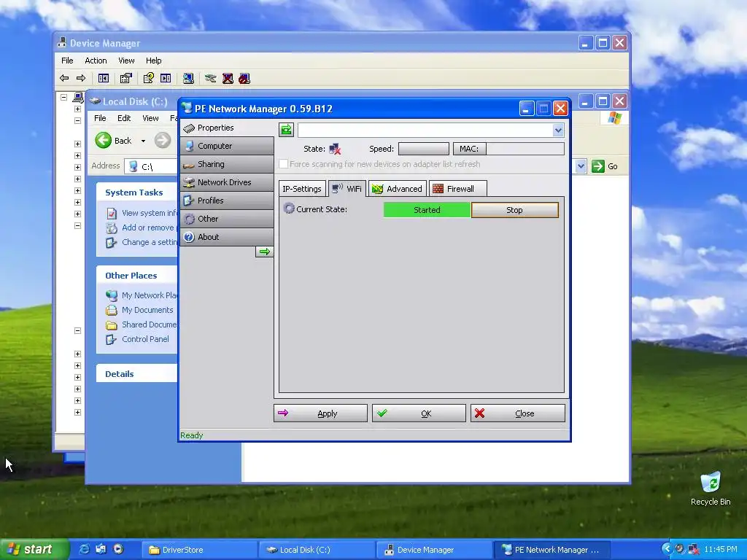This screenshot has width=747, height=560.
Task: Open Properties section in PE Network Manager sidebar
Action: coord(227,128)
